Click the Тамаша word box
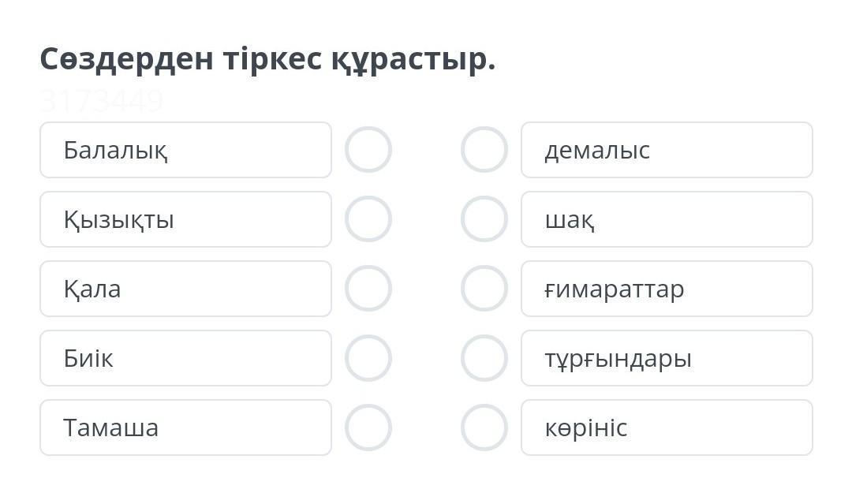Image resolution: width=852 pixels, height=504 pixels. click(185, 427)
